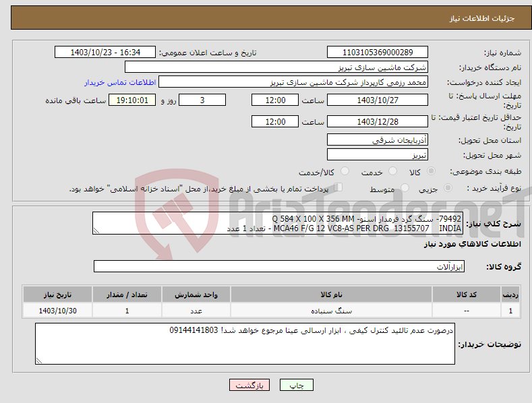This screenshot has height=403, width=532.
Task: Click the need date cell 1403/10/30
Action: pyautogui.click(x=58, y=311)
